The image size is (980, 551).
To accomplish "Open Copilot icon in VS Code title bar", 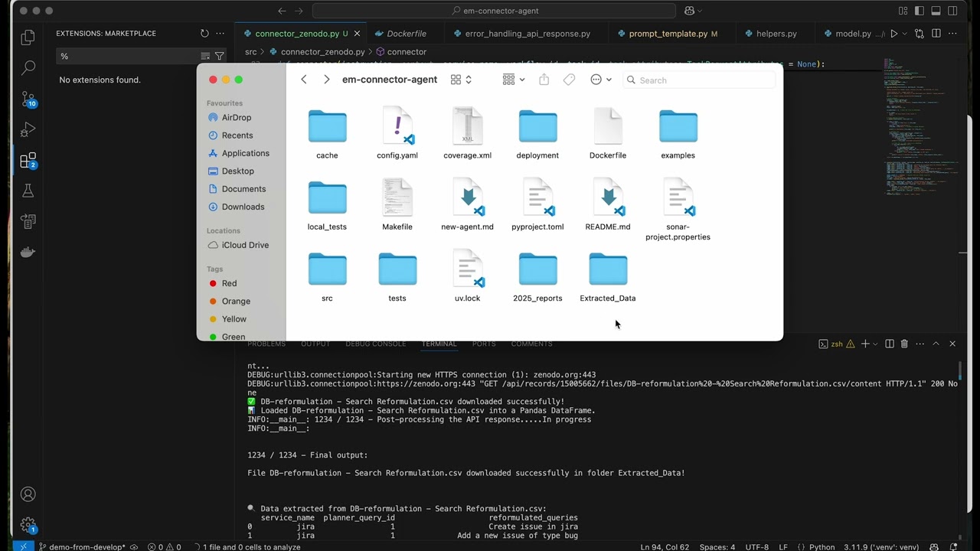I will [x=689, y=11].
